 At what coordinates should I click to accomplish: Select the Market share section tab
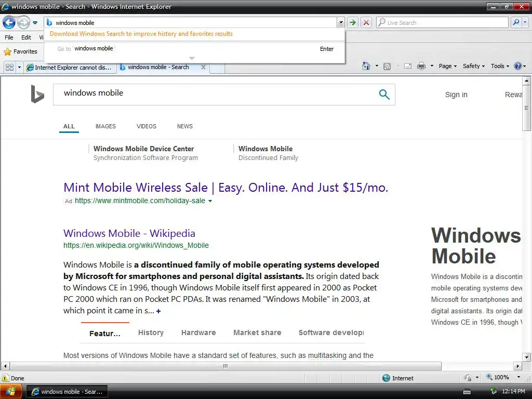pyautogui.click(x=257, y=333)
